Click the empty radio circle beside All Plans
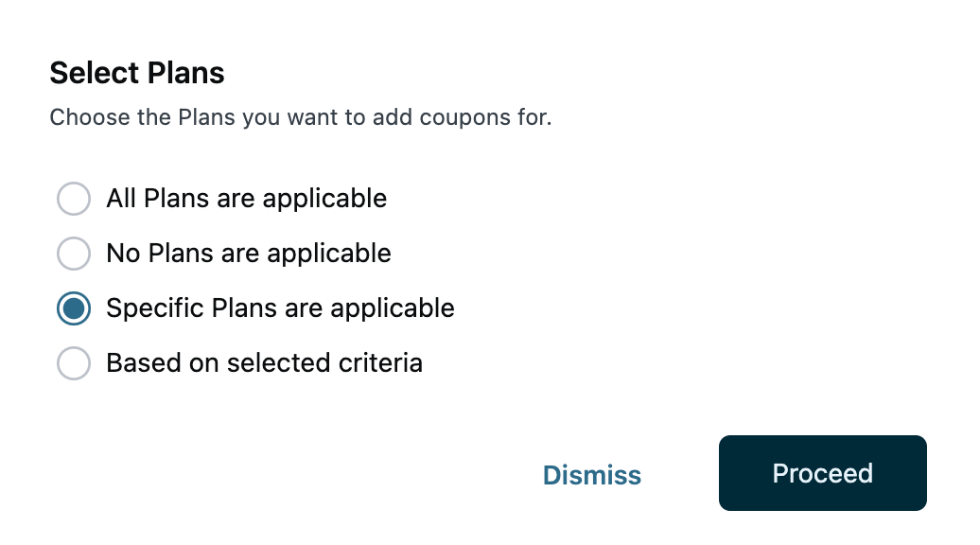Screen dimensions: 980x545 pyautogui.click(x=74, y=199)
